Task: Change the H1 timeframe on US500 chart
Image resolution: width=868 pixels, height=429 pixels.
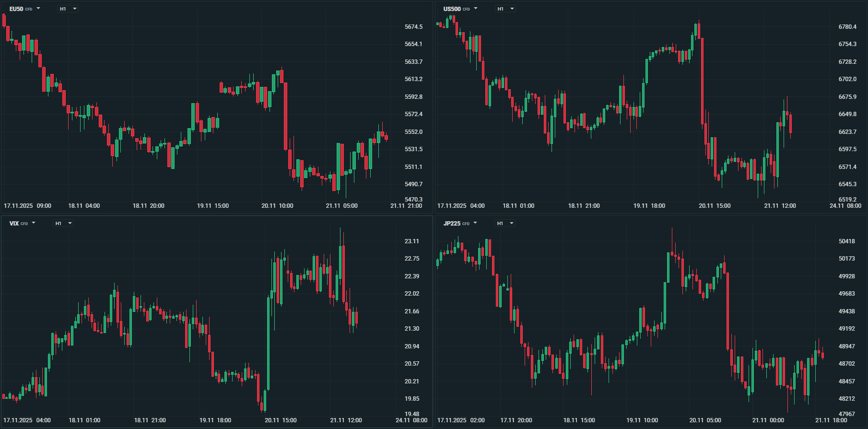Action: (x=505, y=9)
